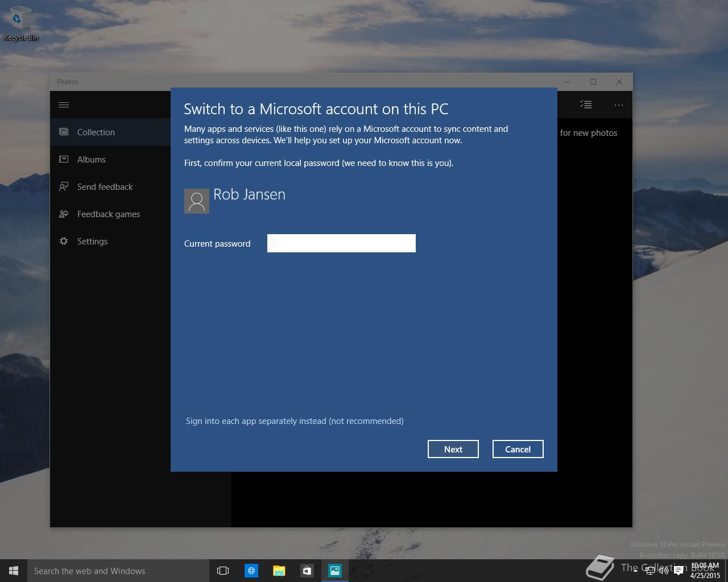This screenshot has height=582, width=728.
Task: Click the Next button
Action: point(453,449)
